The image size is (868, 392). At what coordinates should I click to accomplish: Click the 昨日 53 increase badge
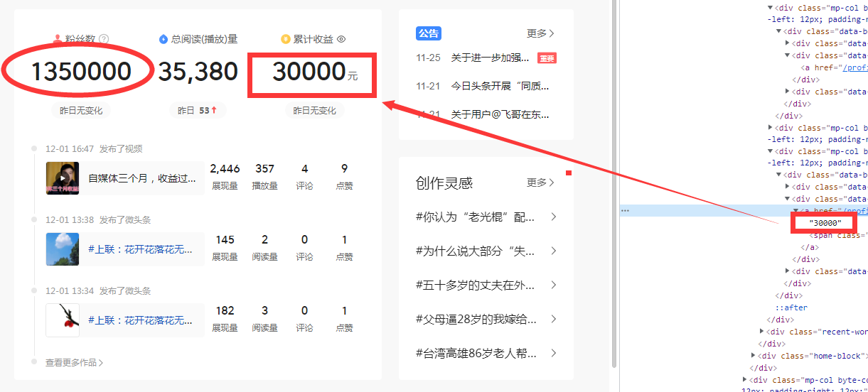coord(198,111)
